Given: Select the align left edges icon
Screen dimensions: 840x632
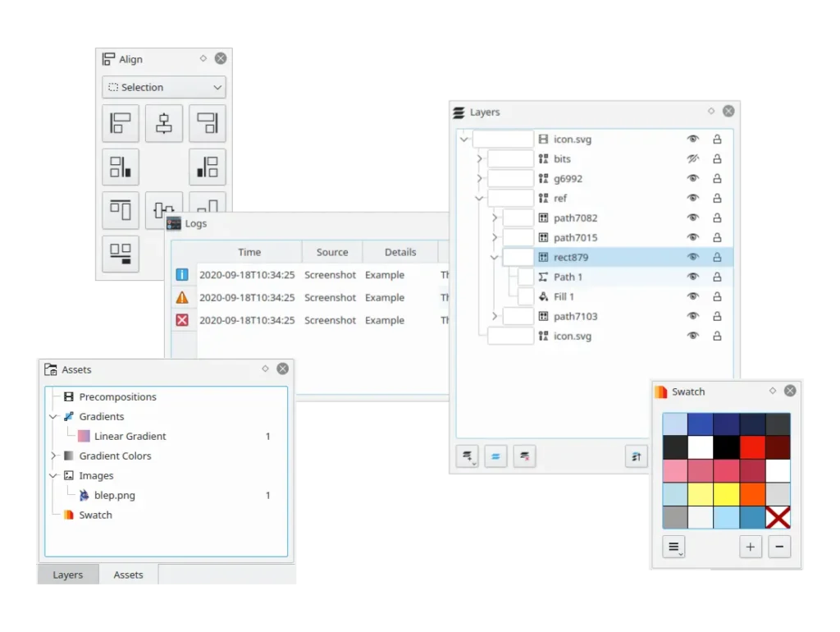Looking at the screenshot, I should (121, 123).
